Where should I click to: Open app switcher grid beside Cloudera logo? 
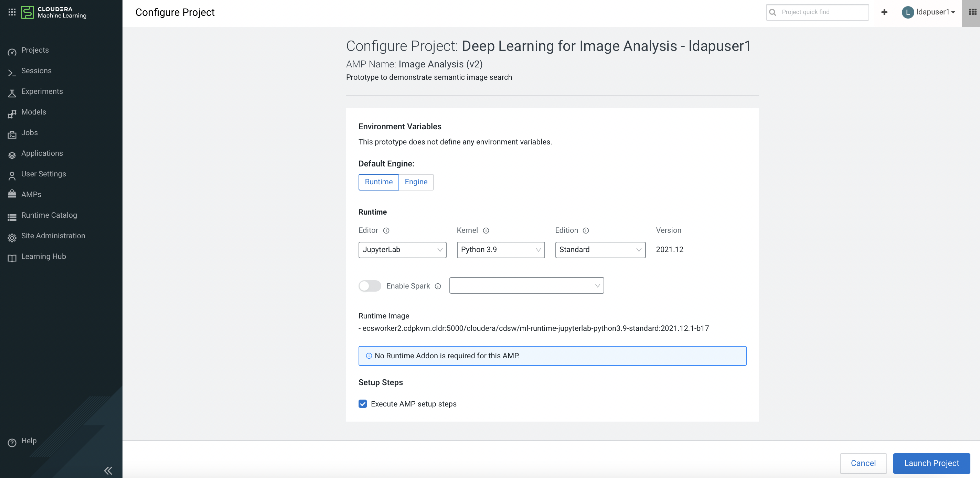[x=12, y=12]
